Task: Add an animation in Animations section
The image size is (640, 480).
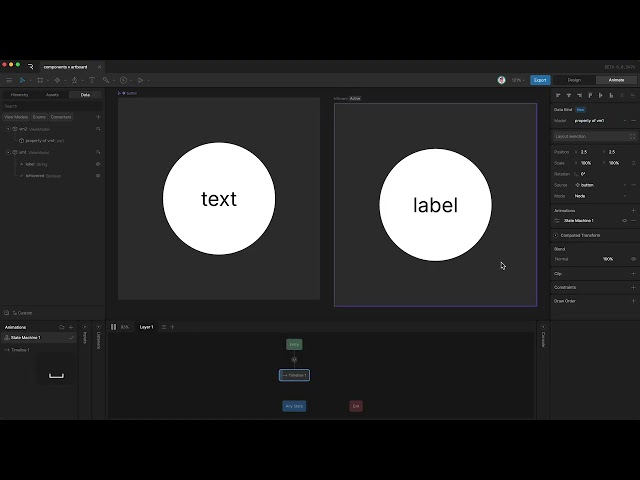Action: 633,211
